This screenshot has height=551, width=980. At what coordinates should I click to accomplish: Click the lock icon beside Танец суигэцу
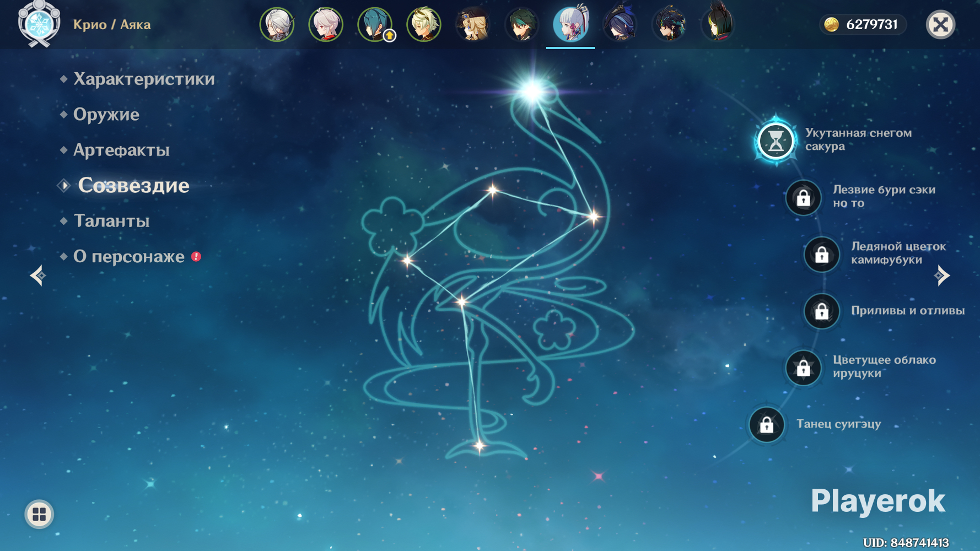[x=766, y=425]
